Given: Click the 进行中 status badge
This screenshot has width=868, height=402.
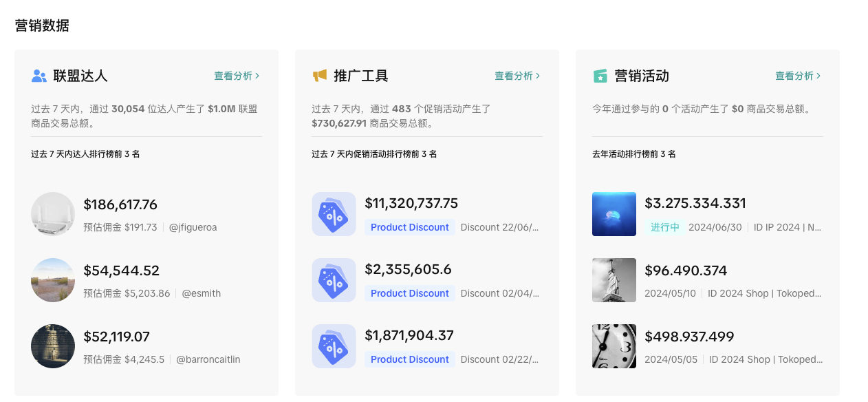Looking at the screenshot, I should pos(664,227).
